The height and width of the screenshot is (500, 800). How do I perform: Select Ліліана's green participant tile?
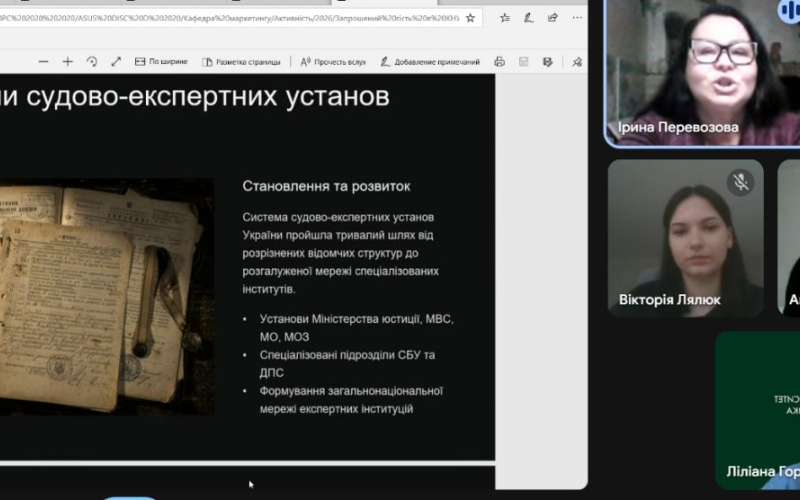758,410
